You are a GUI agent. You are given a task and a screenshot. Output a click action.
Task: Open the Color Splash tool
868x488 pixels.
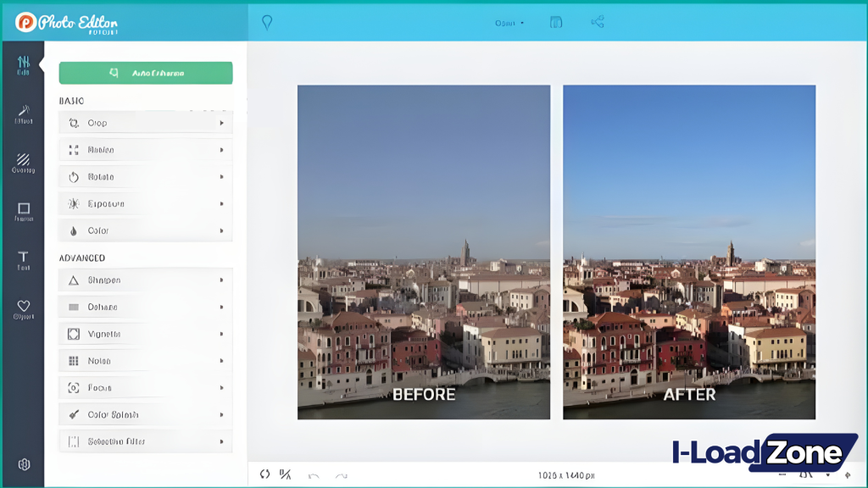point(144,414)
